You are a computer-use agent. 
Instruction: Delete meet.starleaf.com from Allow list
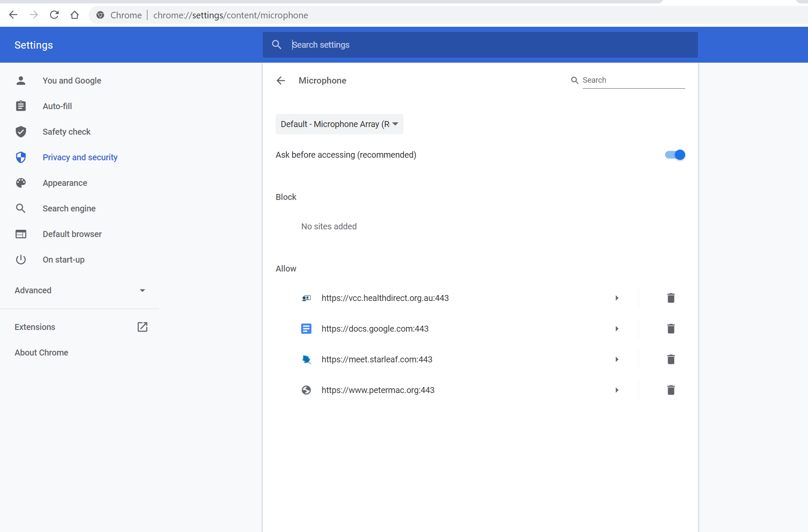671,359
